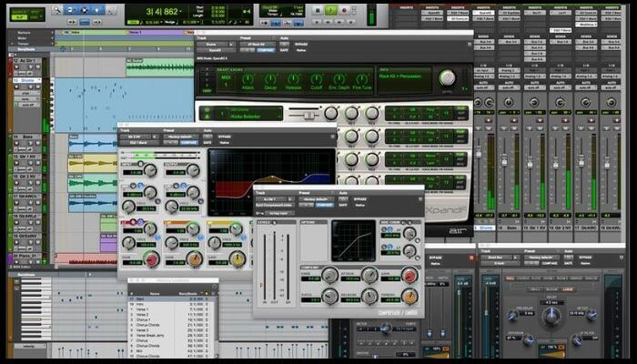Select the PLATE algorithm in reverb plugin
The image size is (637, 364).
coord(536,278)
